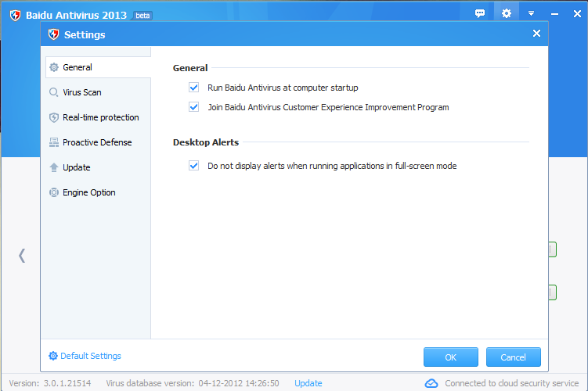Image resolution: width=588 pixels, height=391 pixels.
Task: Minimize the Baidu Antivirus window
Action: coord(554,14)
